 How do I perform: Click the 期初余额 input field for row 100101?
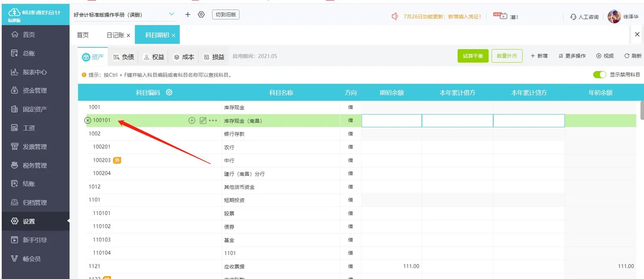(x=392, y=121)
